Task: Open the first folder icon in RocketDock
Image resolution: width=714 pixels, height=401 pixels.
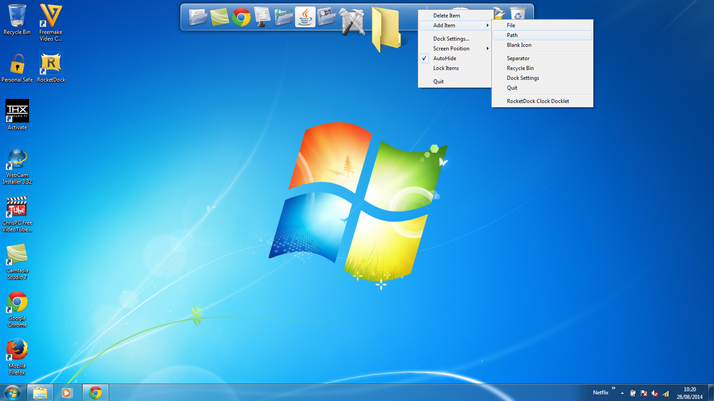Action: (198, 17)
